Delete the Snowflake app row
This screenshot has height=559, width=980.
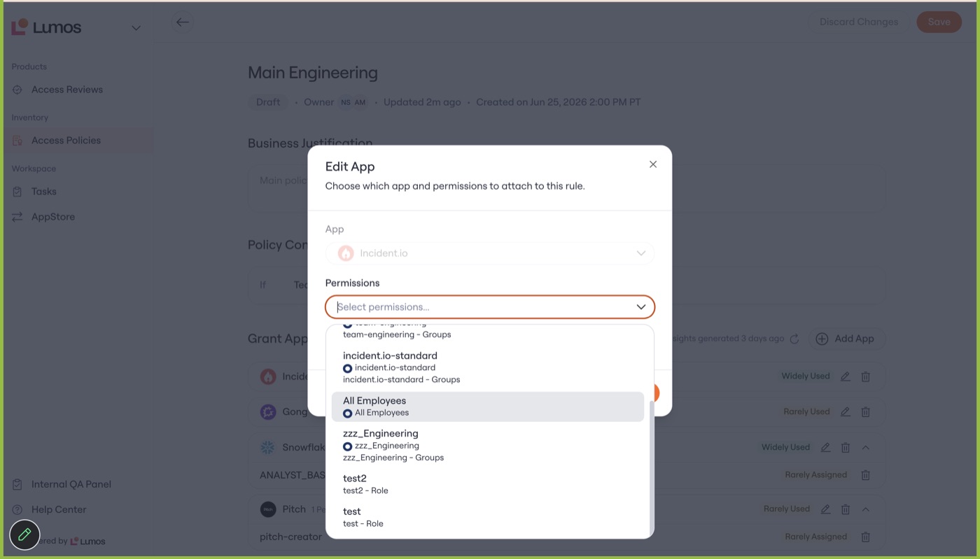point(846,447)
